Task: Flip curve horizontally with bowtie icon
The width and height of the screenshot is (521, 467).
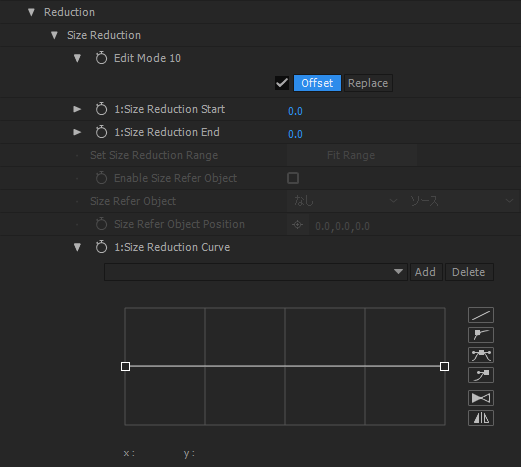Action: click(x=481, y=398)
